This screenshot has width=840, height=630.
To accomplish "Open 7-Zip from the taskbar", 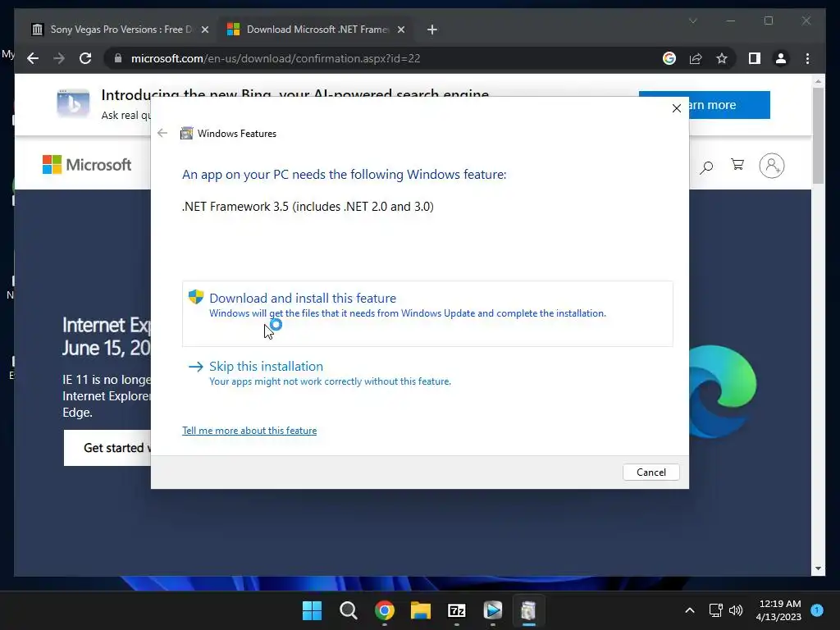I will [456, 610].
